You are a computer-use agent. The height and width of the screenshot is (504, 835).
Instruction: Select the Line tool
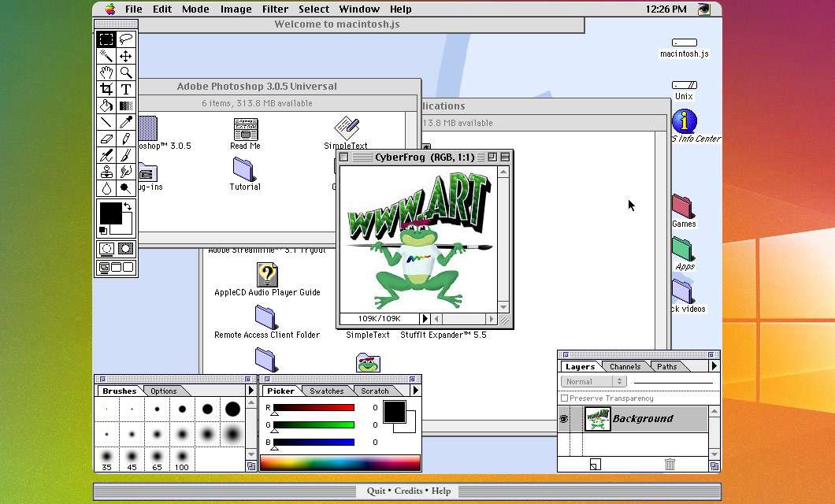(106, 122)
